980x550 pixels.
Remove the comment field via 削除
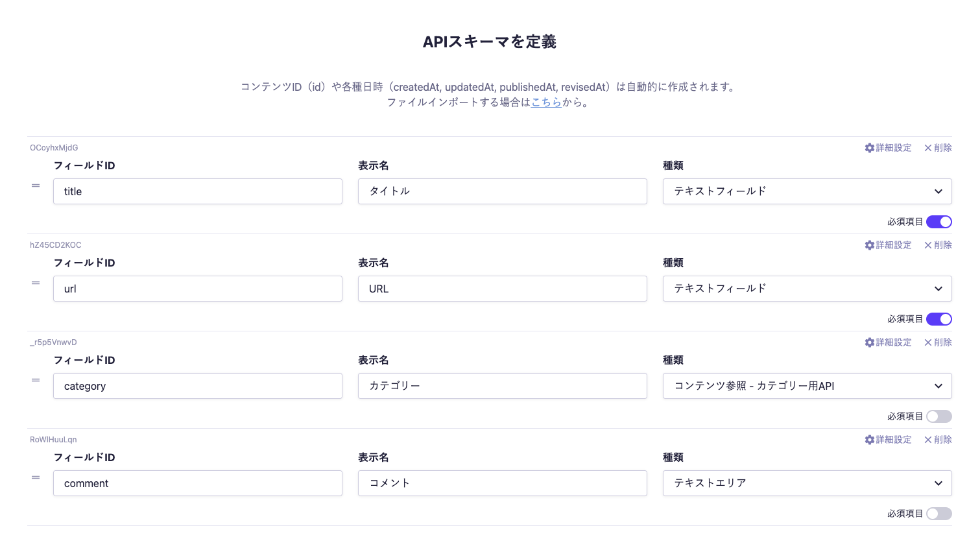coord(938,440)
